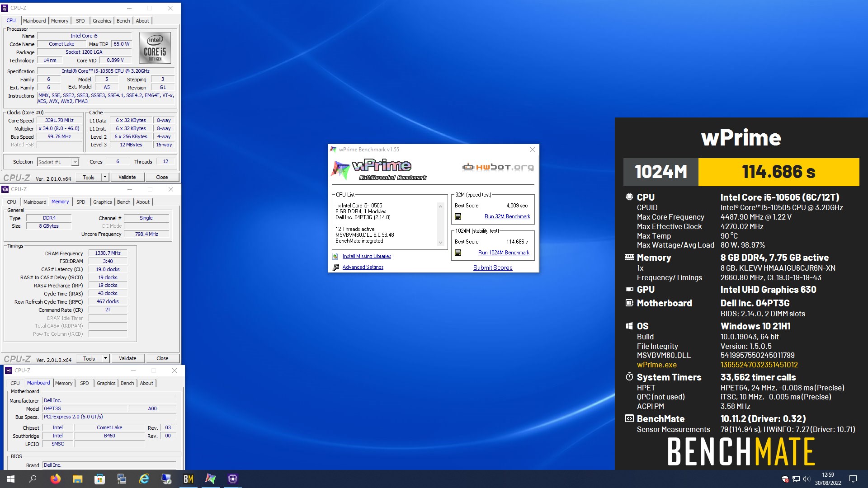868x488 pixels.
Task: Open Graphics tab in top CPU-Z window
Action: [102, 21]
